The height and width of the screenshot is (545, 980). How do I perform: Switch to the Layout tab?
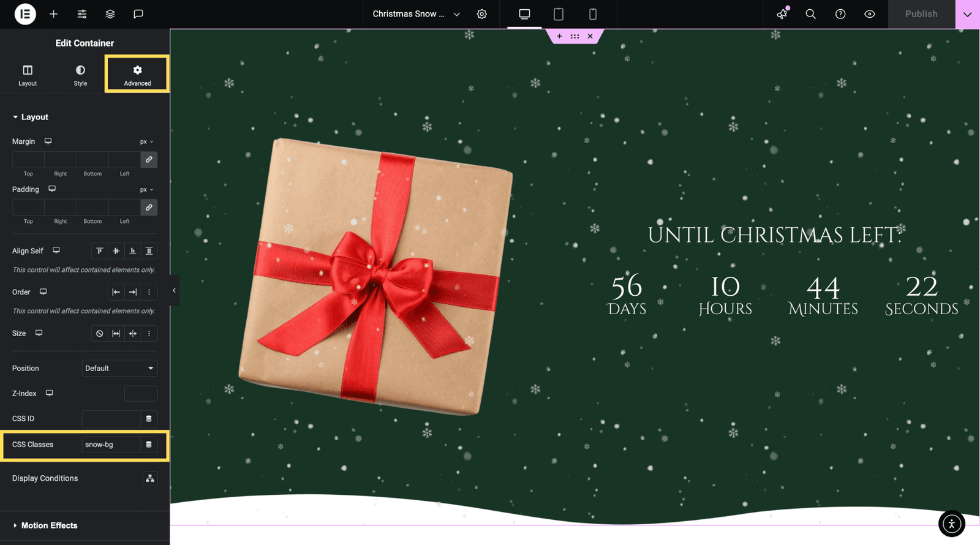click(x=28, y=75)
